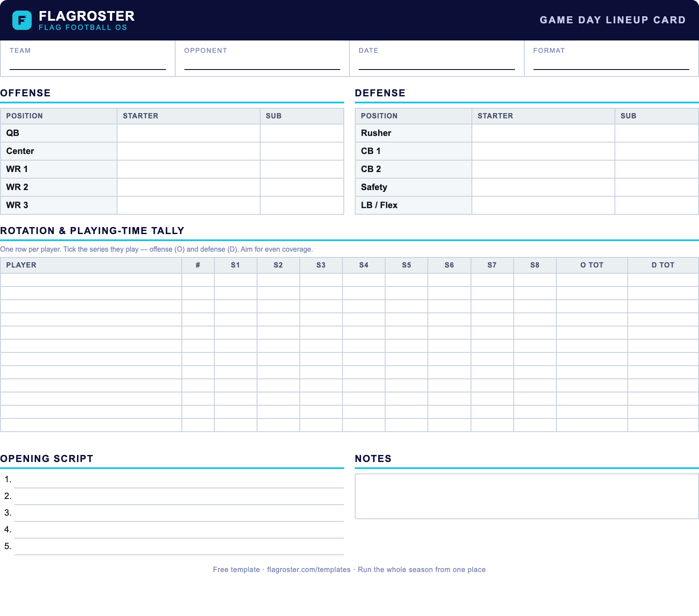
Task: Click the D TOT column header
Action: (663, 265)
